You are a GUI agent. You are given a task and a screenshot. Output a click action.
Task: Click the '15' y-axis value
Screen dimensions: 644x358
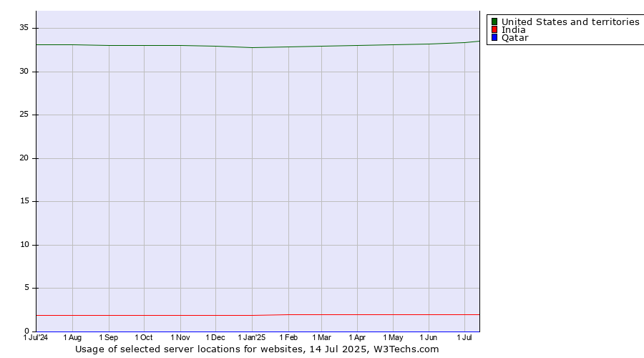pyautogui.click(x=24, y=201)
